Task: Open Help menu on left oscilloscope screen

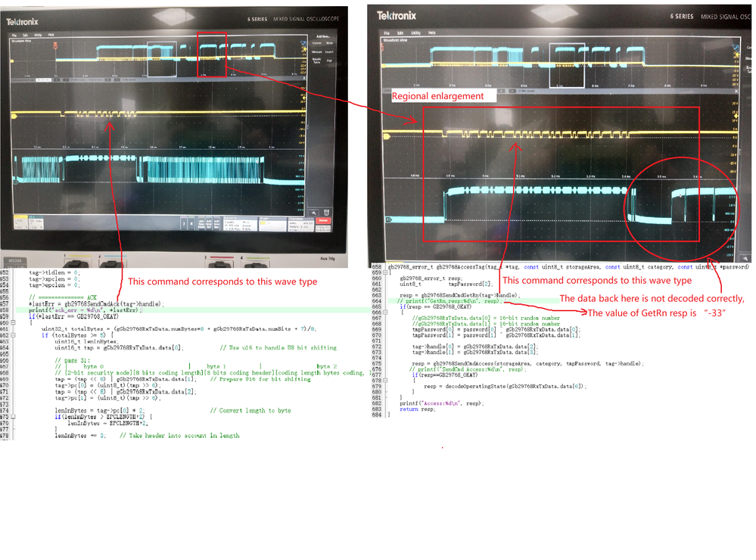Action: 51,36
